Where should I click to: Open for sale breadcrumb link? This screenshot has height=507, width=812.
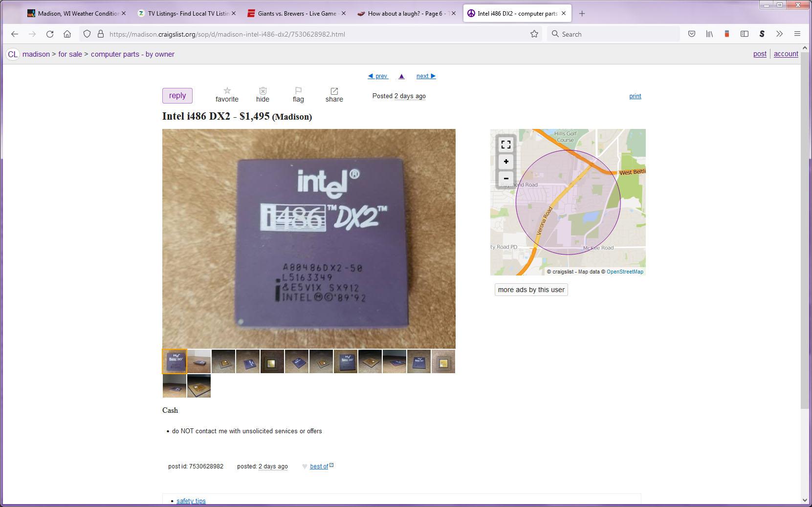(x=70, y=54)
